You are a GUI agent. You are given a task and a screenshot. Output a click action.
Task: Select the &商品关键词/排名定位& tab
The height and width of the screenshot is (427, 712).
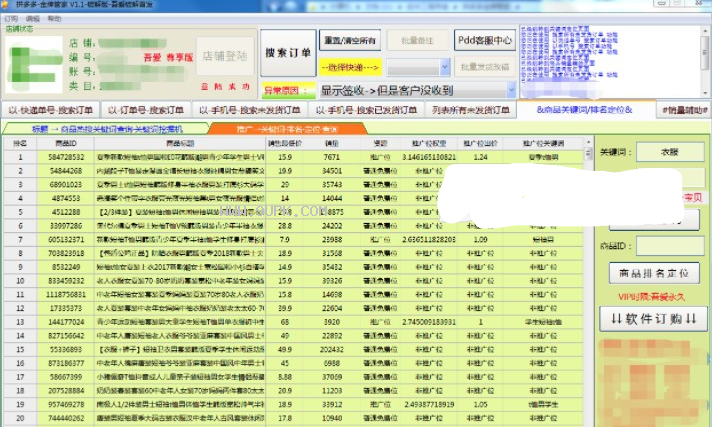pos(584,109)
